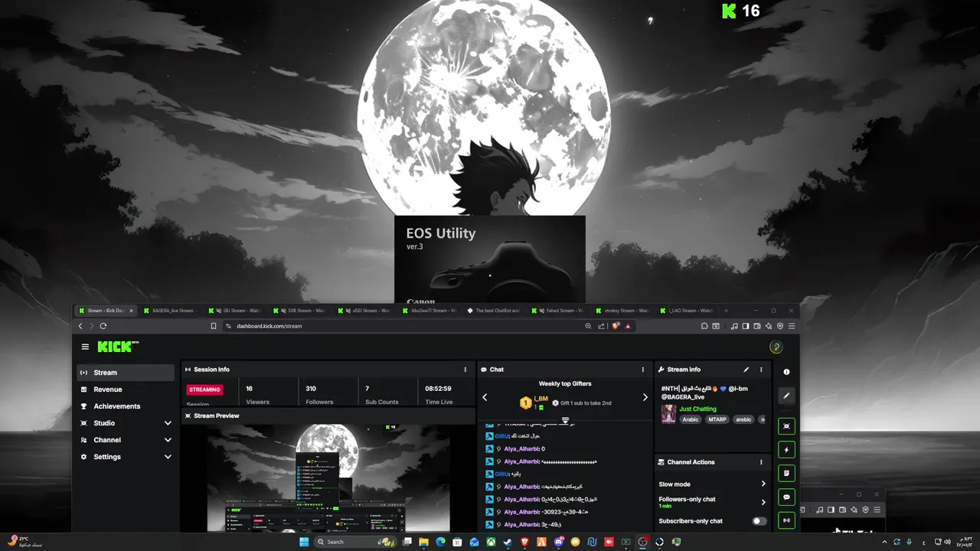Screen dimensions: 980x551
Task: Open the profile avatar in the dashboard header
Action: [776, 347]
